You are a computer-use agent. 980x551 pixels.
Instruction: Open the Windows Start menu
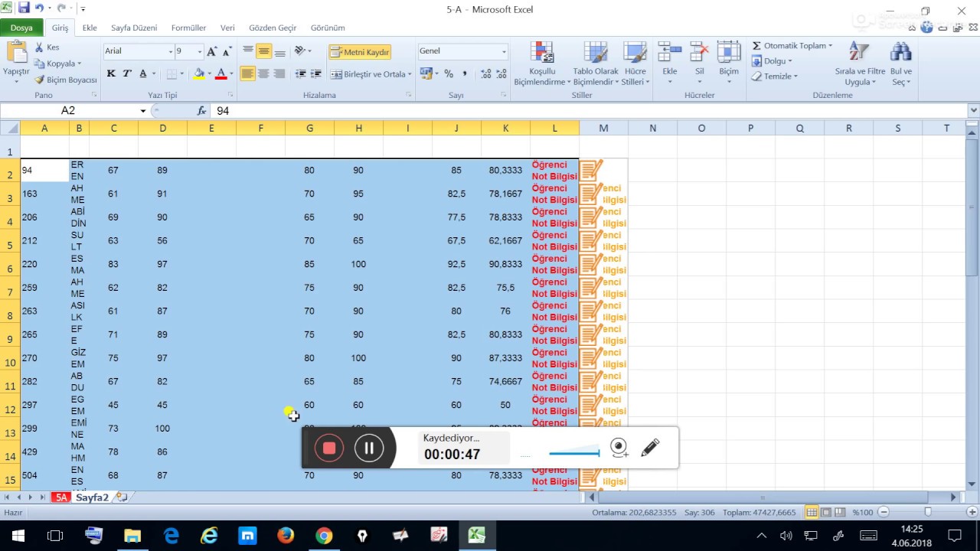point(18,536)
